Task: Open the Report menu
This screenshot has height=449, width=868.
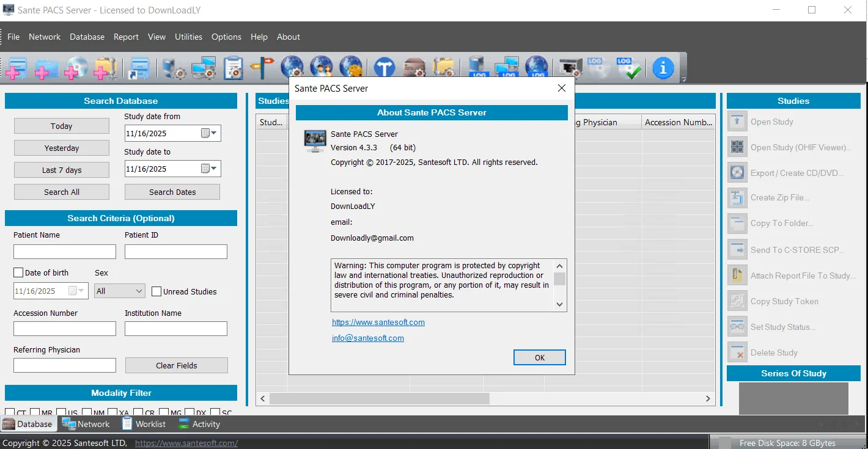Action: coord(126,37)
